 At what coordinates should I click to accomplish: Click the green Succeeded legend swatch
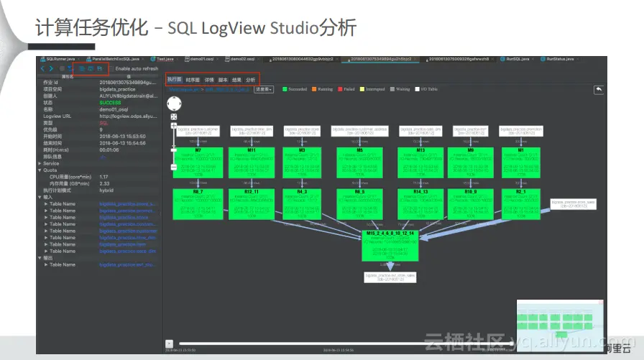pos(285,89)
